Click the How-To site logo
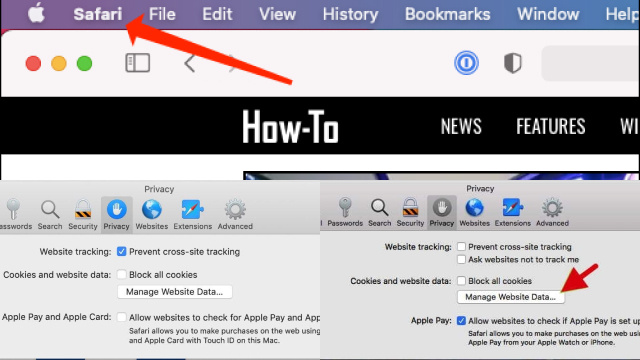640x360 pixels. (290, 127)
